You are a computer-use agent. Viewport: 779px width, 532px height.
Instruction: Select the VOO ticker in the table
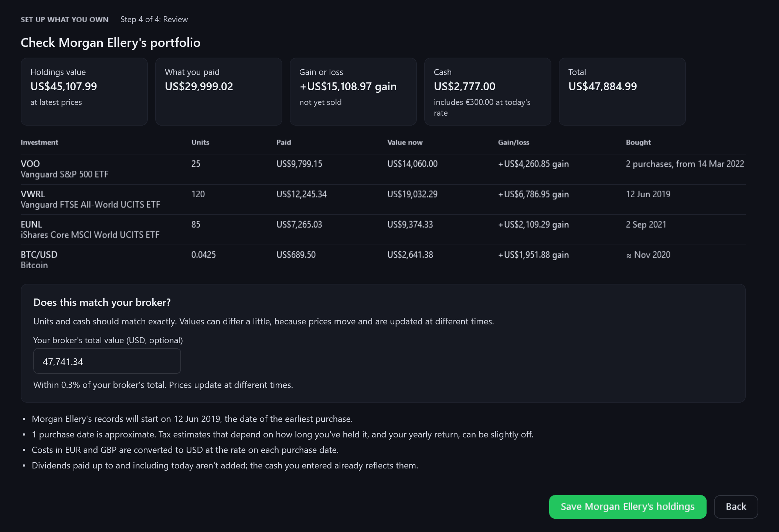[30, 164]
